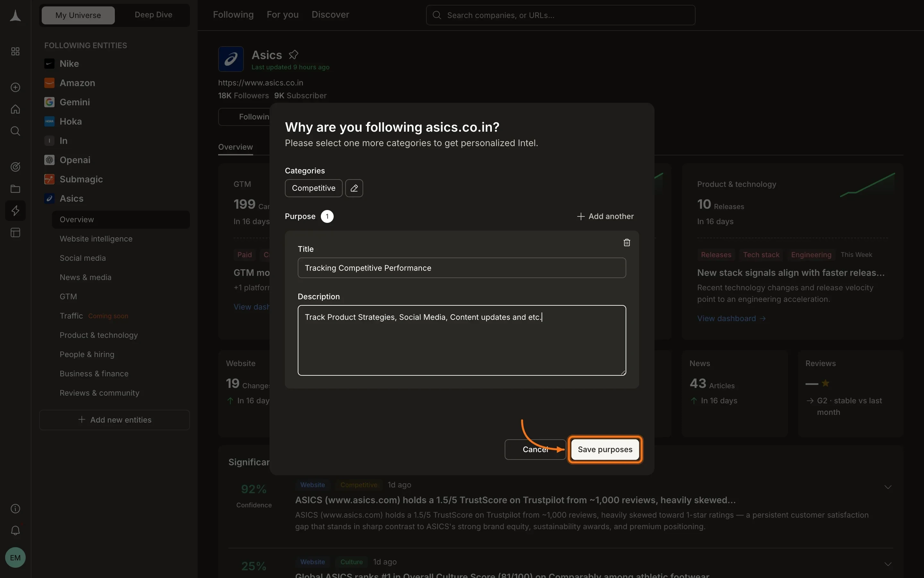
Task: Open the asics.co.in website URL
Action: [x=261, y=83]
